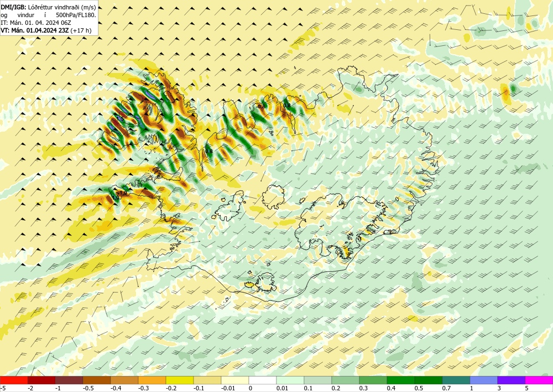This screenshot has height=392, width=553.
Task: Click the pale sage legend swatch at 0.1
Action: pyautogui.click(x=318, y=380)
